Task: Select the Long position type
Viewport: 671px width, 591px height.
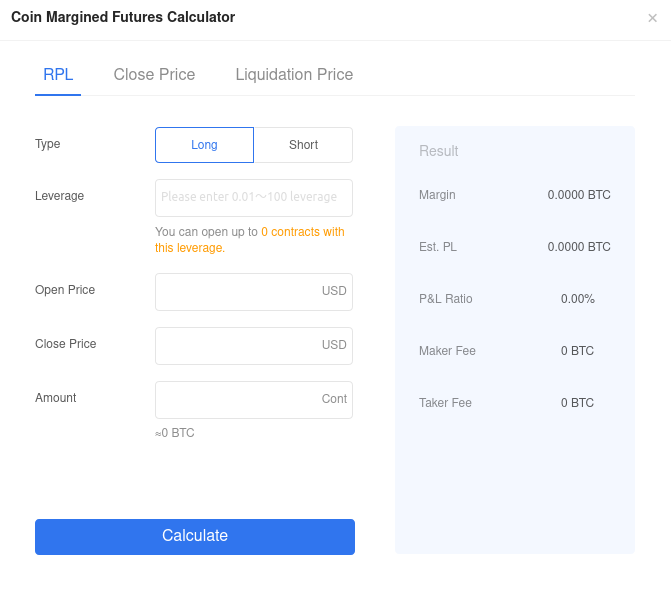Action: [205, 145]
